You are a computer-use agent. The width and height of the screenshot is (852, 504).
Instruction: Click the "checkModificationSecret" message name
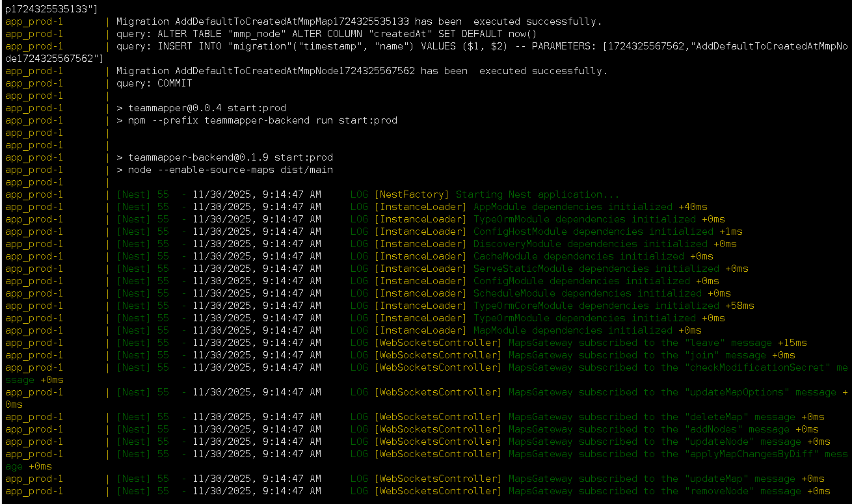pos(758,367)
